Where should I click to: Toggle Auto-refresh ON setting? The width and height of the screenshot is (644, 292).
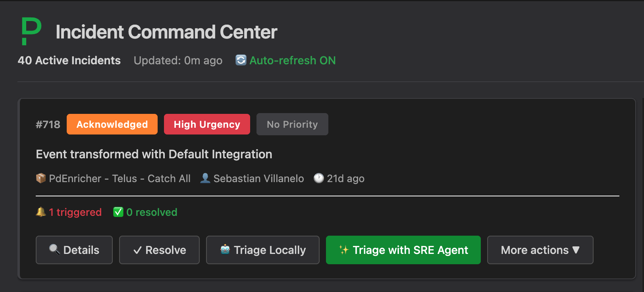pyautogui.click(x=292, y=60)
